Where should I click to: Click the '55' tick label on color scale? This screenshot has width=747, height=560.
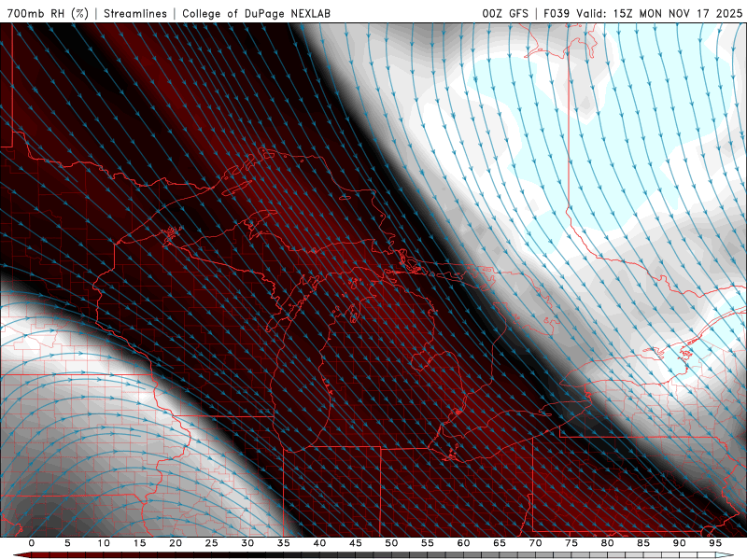[x=428, y=543]
